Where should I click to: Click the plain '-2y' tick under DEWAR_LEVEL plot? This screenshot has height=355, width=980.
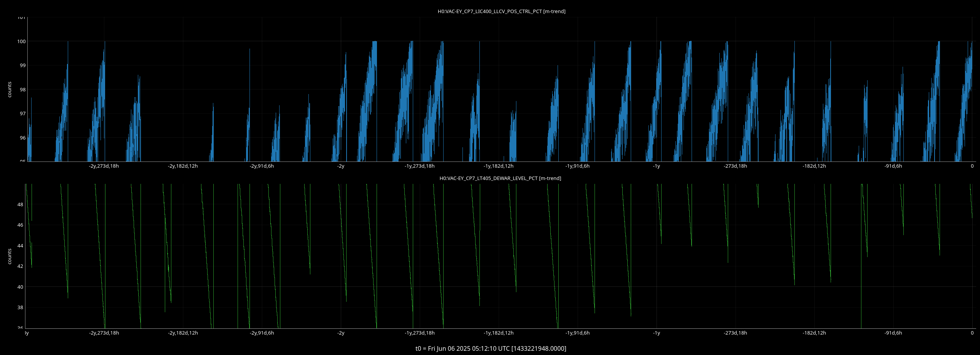click(x=341, y=333)
